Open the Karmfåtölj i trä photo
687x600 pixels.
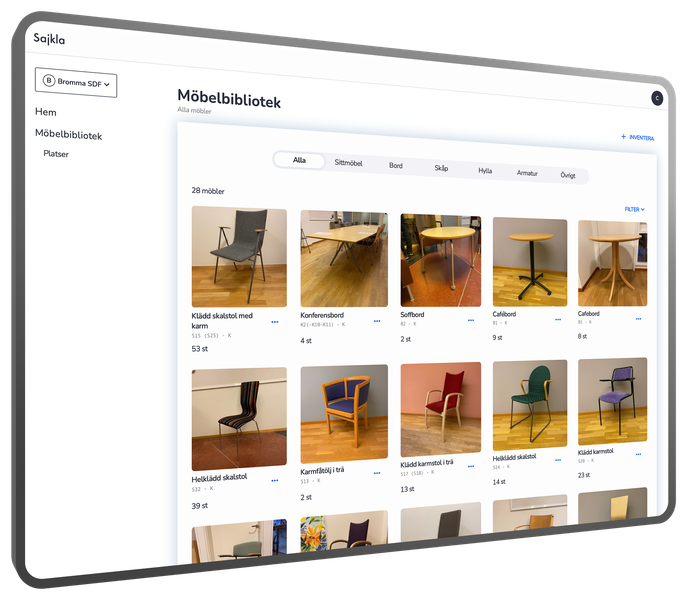(x=344, y=413)
